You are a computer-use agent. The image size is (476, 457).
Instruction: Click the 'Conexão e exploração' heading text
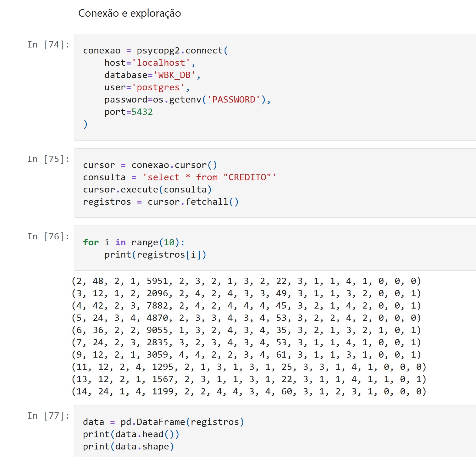130,14
